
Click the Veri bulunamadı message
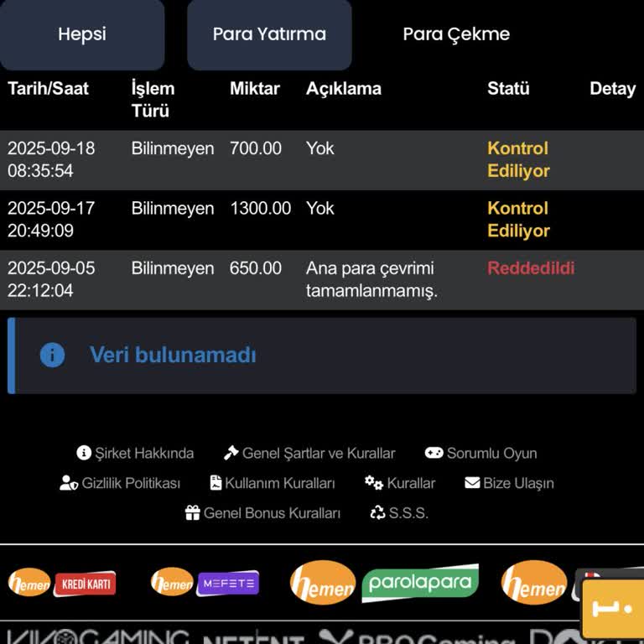tap(173, 355)
